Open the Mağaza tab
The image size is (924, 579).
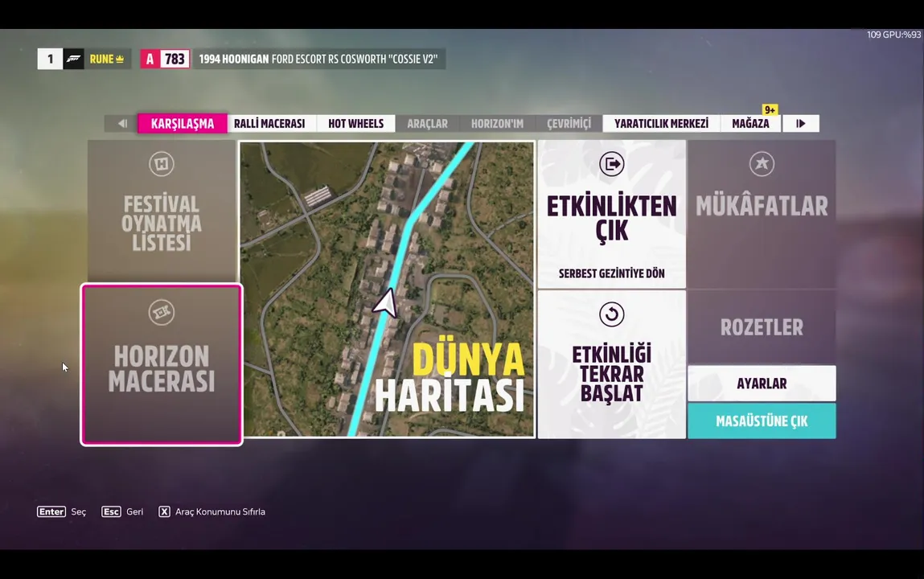pos(750,124)
